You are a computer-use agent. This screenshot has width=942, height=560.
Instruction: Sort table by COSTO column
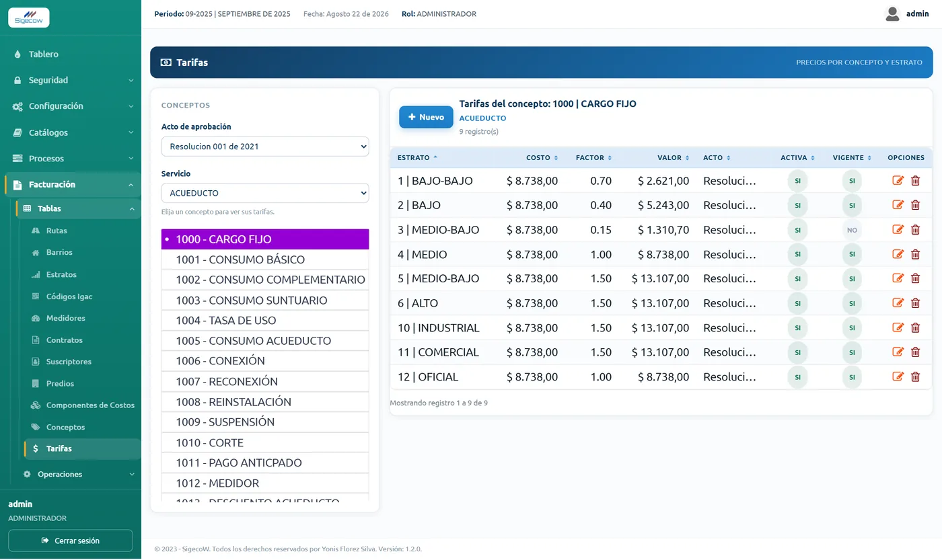pyautogui.click(x=542, y=157)
